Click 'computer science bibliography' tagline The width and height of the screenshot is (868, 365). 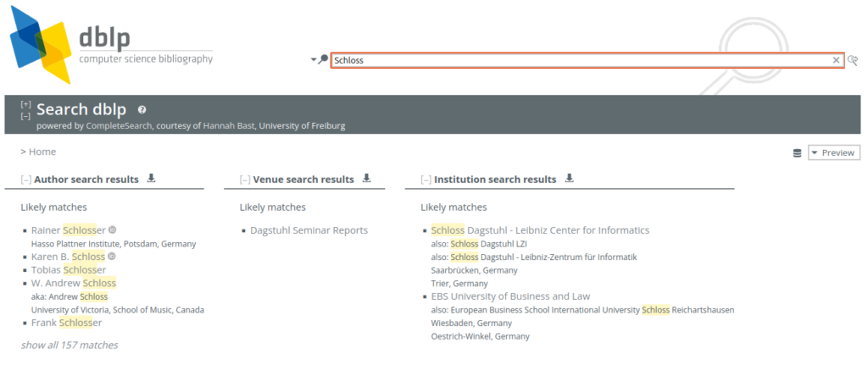point(146,58)
